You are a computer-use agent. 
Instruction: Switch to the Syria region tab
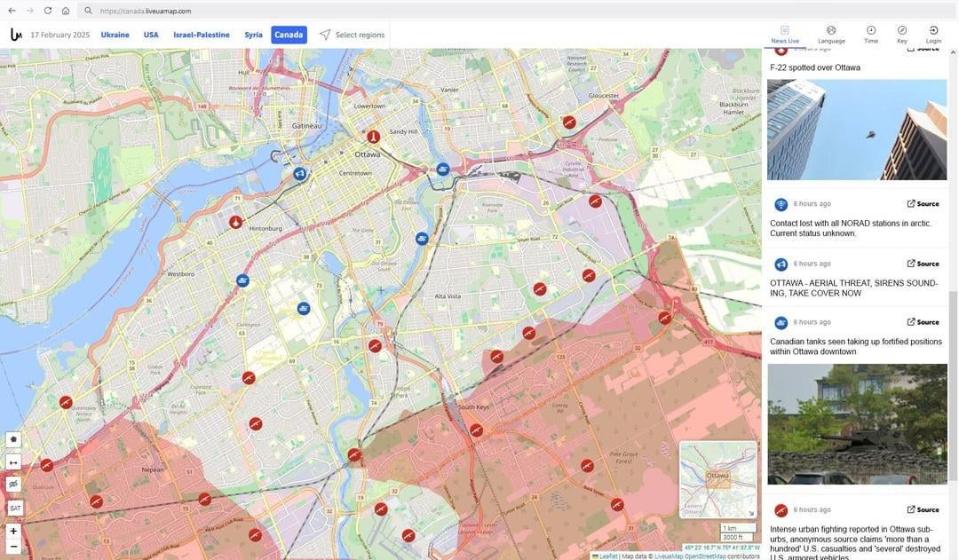[x=253, y=35]
